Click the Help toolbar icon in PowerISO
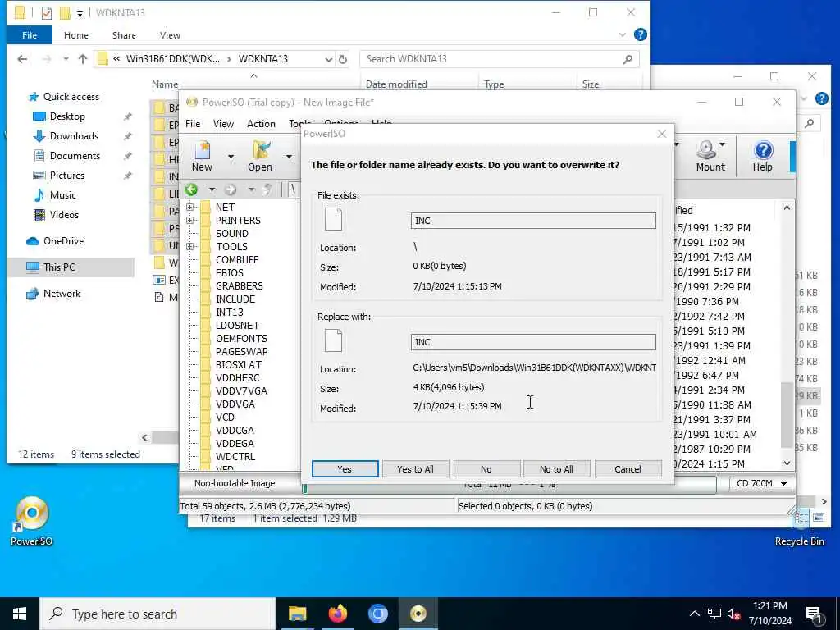Image resolution: width=840 pixels, height=630 pixels. [762, 156]
